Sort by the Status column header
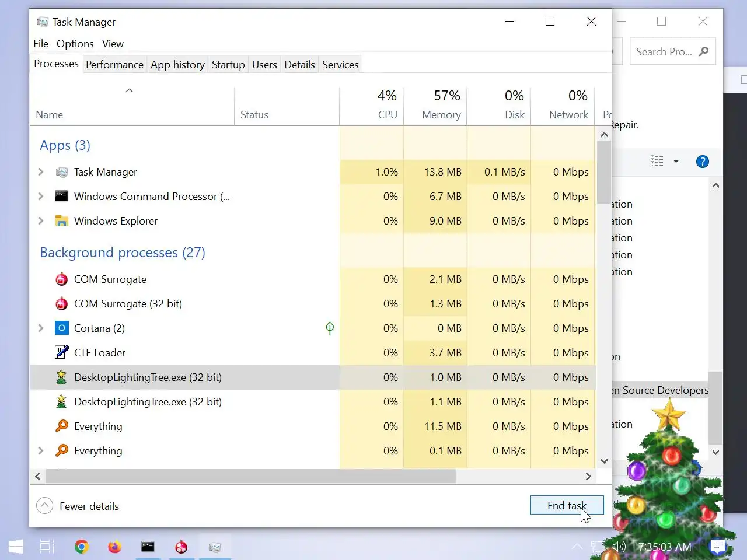Image resolution: width=747 pixels, height=560 pixels. 287,106
